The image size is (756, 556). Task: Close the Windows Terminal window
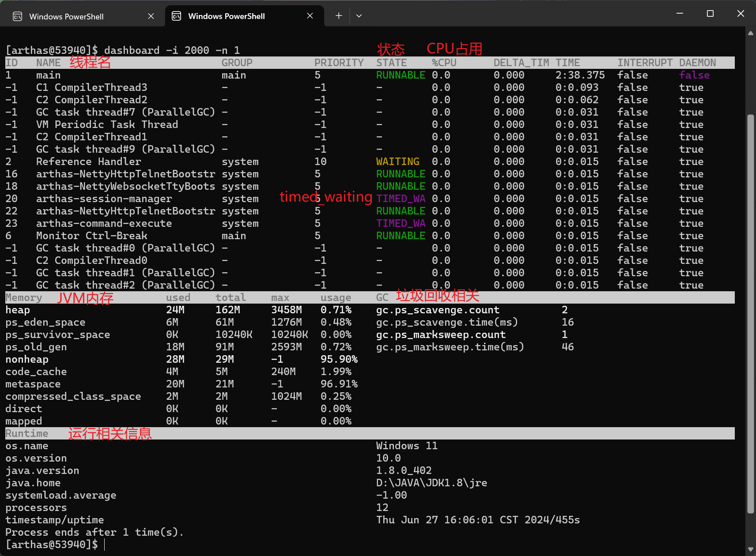[741, 14]
